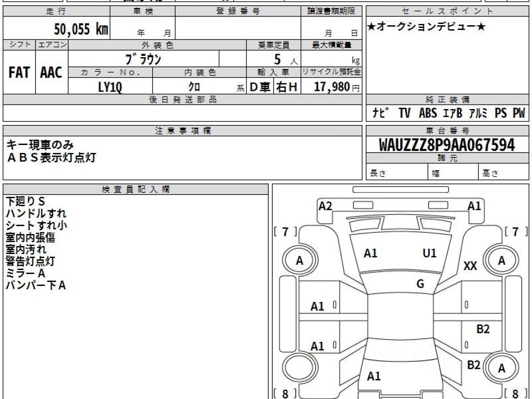Click the 右H steering cell
Image resolution: width=532 pixels, height=399 pixels.
tap(287, 87)
